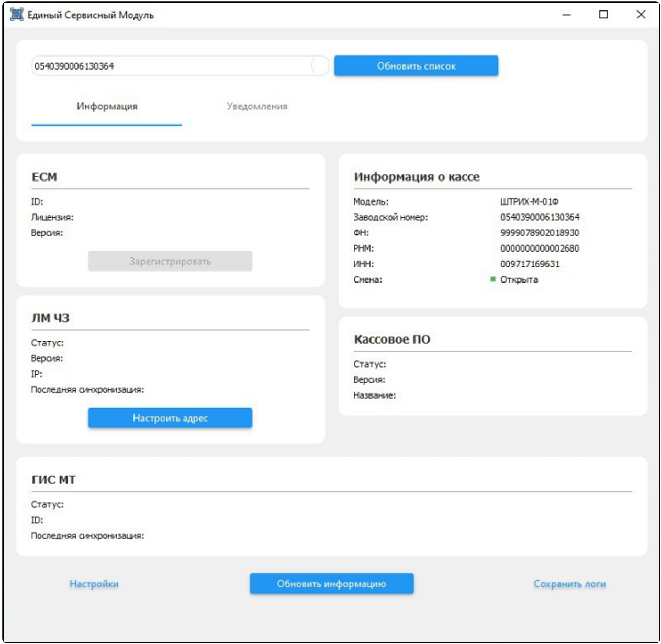The height and width of the screenshot is (644, 661).
Task: Click the model value ШТРИХ-М-01Ф
Action: (x=530, y=201)
